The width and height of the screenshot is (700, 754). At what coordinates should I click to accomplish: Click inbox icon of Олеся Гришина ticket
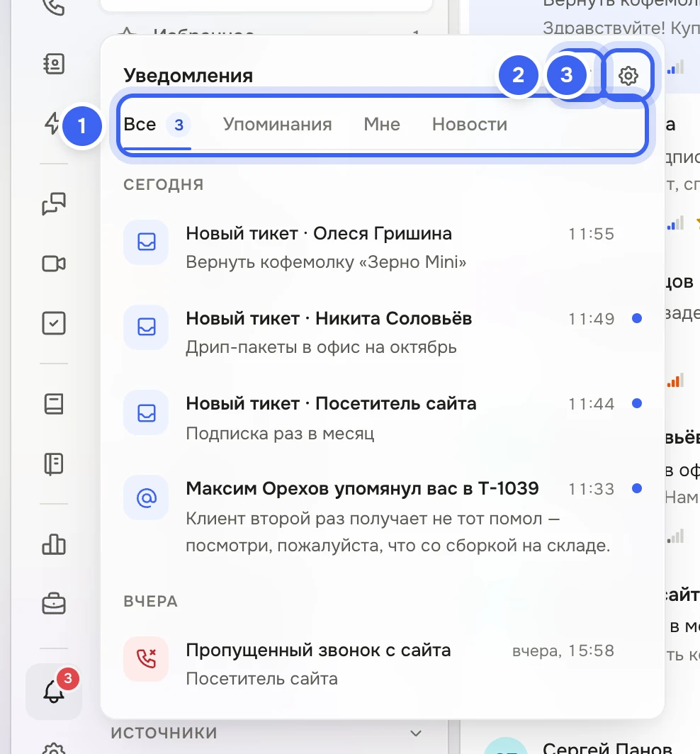point(146,242)
